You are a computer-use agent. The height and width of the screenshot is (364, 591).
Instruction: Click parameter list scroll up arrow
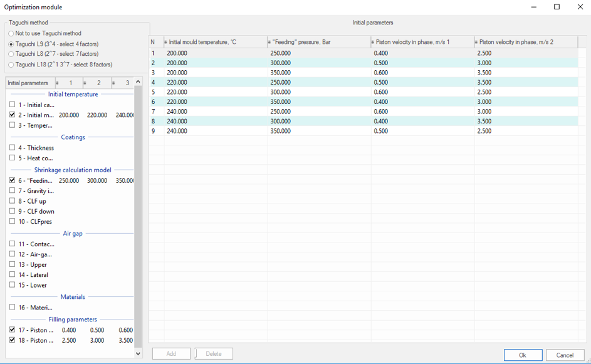pyautogui.click(x=138, y=81)
